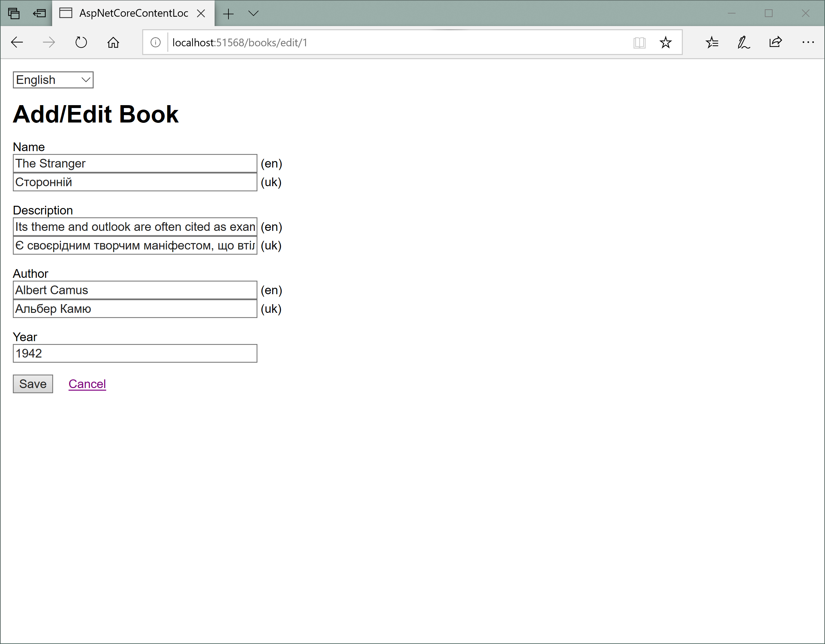
Task: Click the Year field containing 1942
Action: point(135,353)
